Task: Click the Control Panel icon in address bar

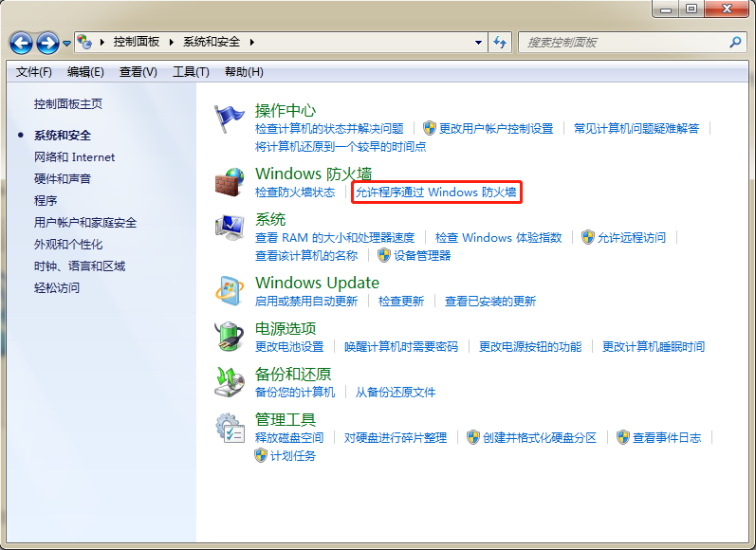Action: click(84, 42)
